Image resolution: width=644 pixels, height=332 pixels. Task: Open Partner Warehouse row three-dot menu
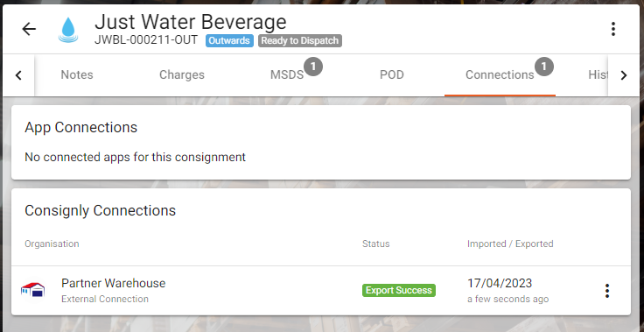(607, 291)
